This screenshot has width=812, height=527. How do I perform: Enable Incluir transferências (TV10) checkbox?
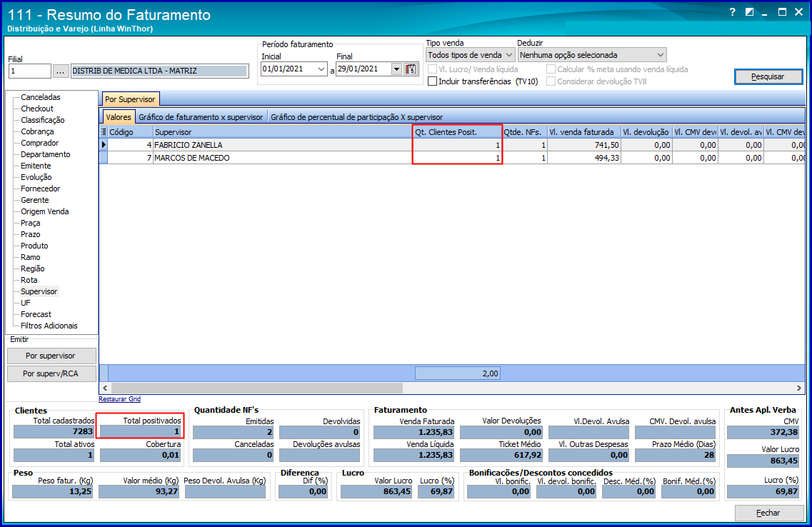[432, 81]
